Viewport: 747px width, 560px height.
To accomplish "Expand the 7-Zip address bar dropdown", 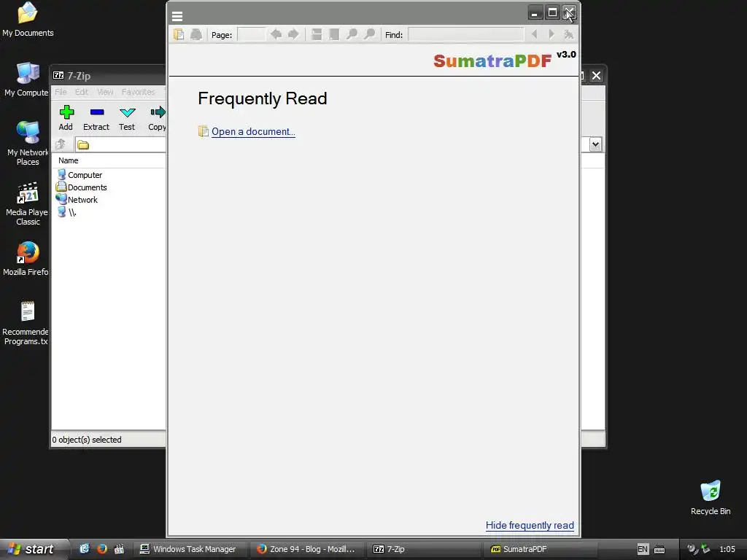I will point(595,144).
